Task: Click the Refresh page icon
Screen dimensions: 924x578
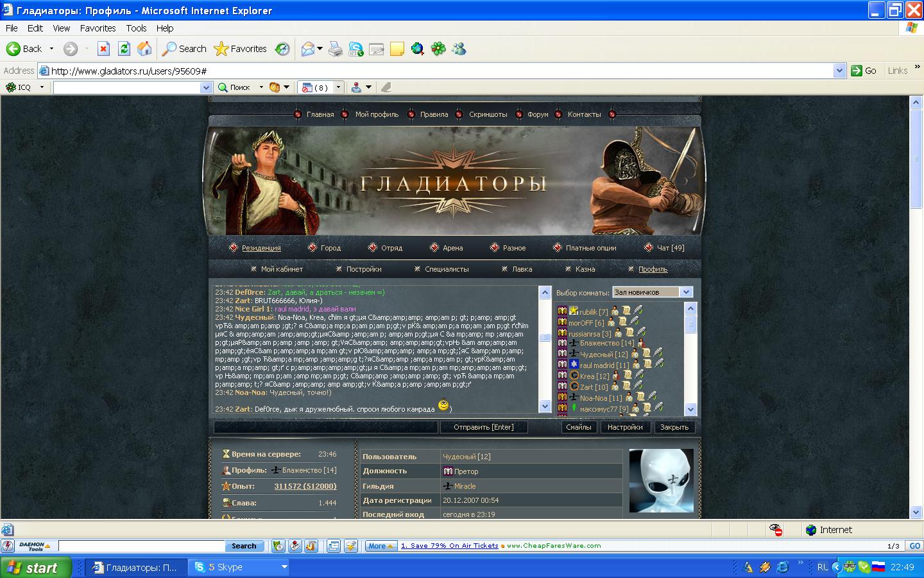Action: click(x=124, y=49)
